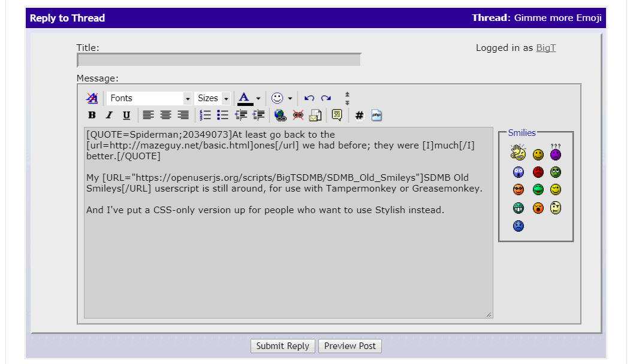
Task: Open the smilies dropdown arrow
Action: click(290, 98)
